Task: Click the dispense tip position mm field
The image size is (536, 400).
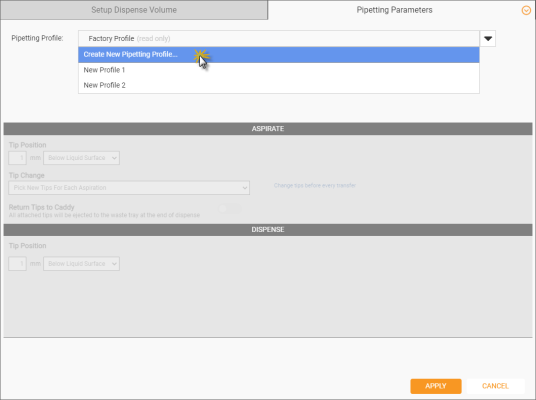Action: pos(17,264)
